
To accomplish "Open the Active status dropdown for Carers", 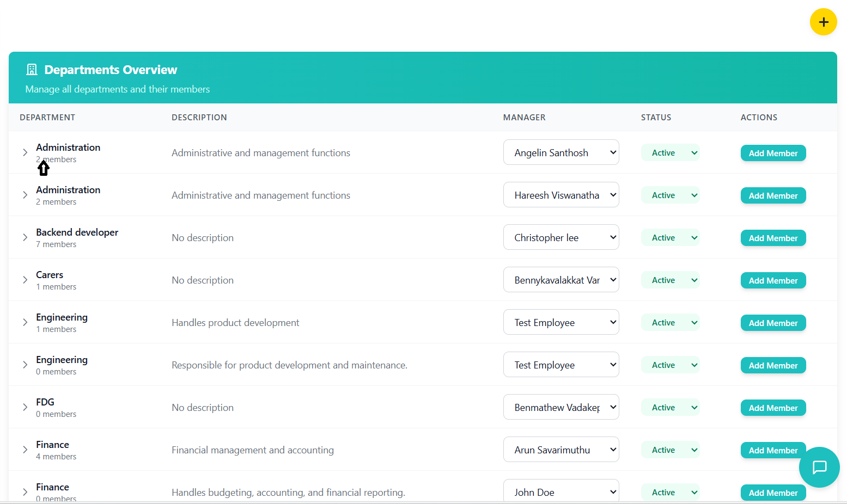I will pos(671,280).
